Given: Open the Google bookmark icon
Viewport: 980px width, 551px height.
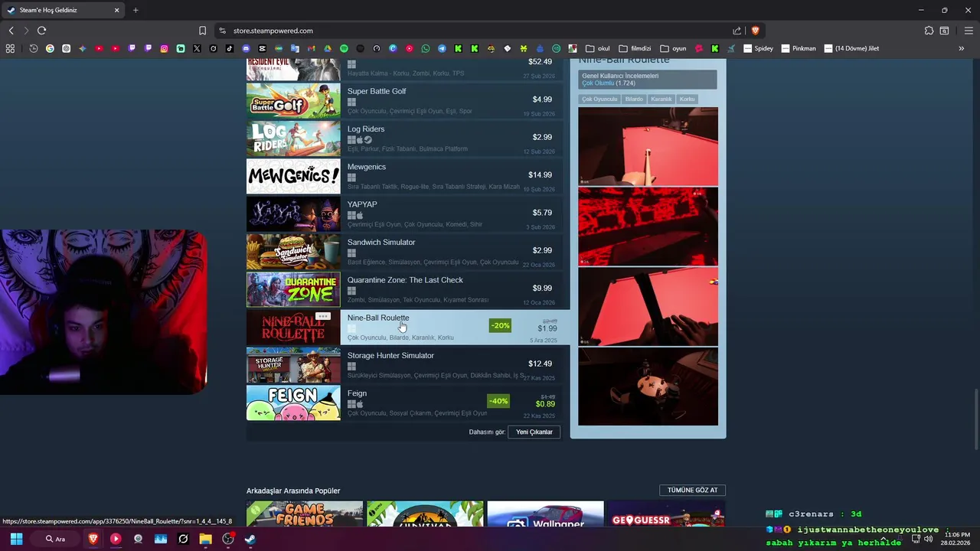Looking at the screenshot, I should click(50, 48).
